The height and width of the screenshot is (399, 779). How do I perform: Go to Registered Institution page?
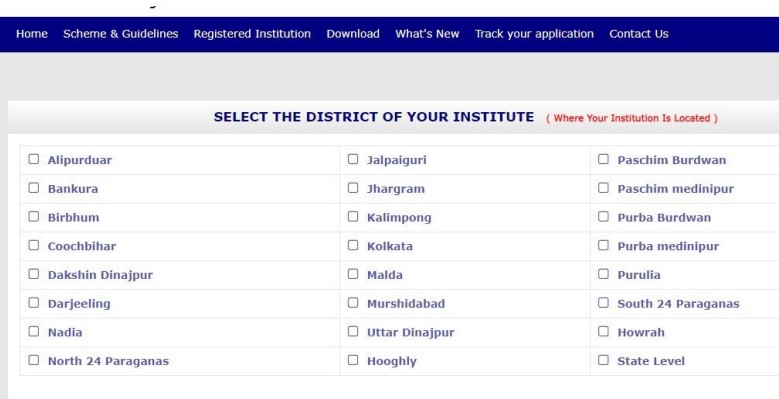tap(252, 34)
